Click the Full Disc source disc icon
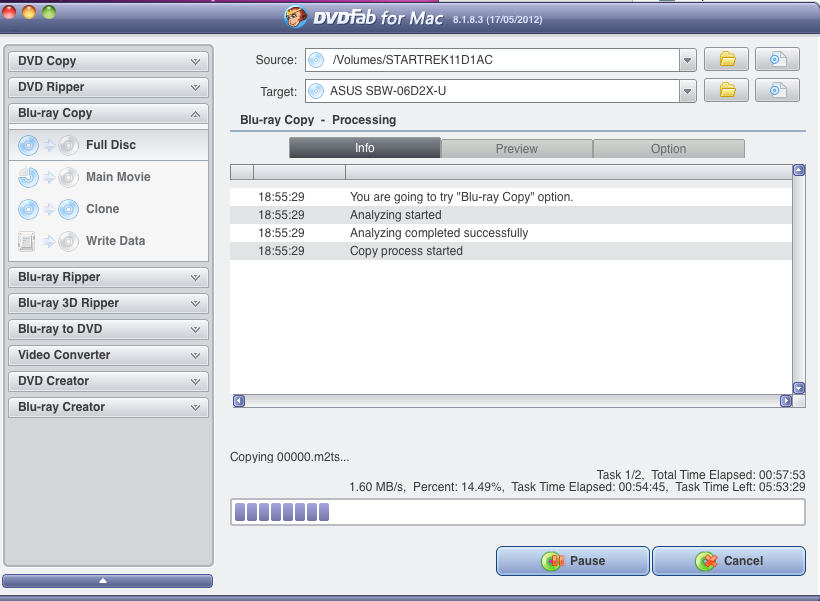The height and width of the screenshot is (601, 820). (x=28, y=145)
